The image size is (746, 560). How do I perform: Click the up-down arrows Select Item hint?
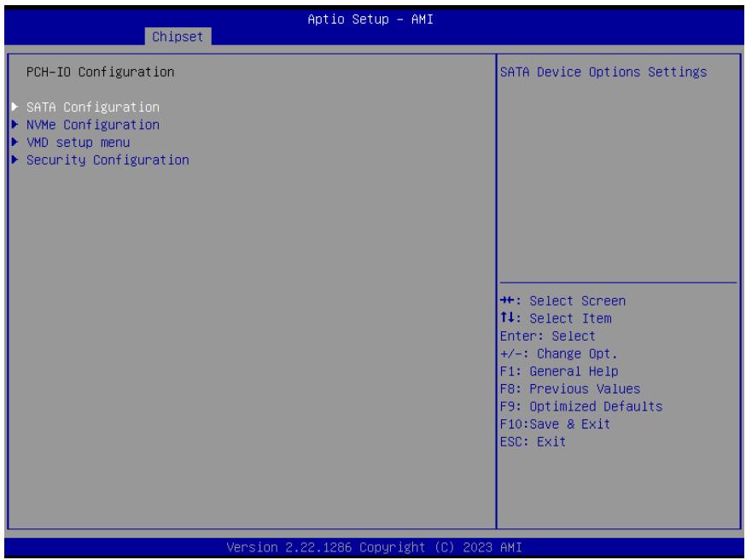556,318
